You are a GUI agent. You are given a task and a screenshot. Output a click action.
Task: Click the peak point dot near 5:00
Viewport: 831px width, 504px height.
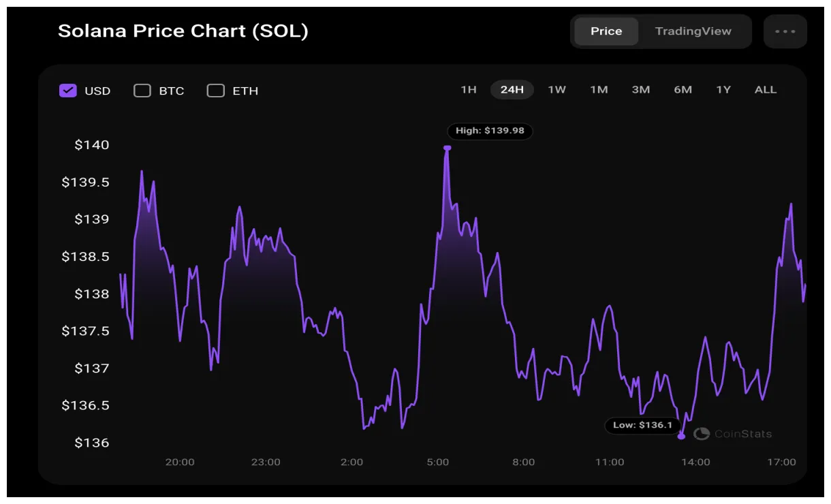coord(448,147)
